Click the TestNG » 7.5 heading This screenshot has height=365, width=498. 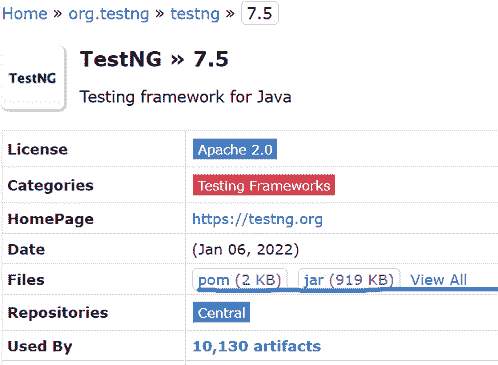point(154,59)
